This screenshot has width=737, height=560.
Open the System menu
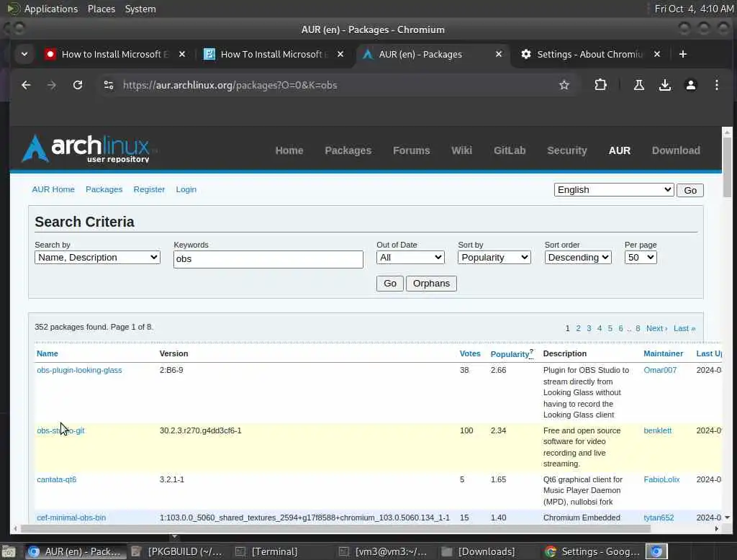click(140, 9)
